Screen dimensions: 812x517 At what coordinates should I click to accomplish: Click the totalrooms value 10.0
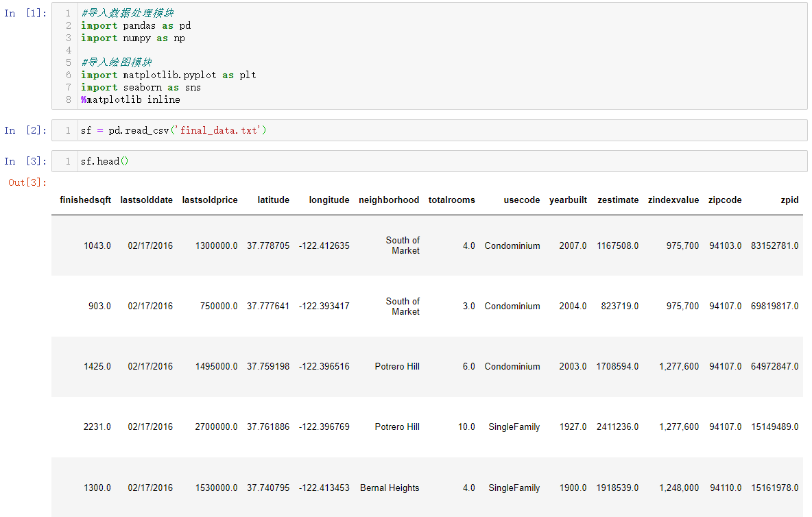point(466,427)
